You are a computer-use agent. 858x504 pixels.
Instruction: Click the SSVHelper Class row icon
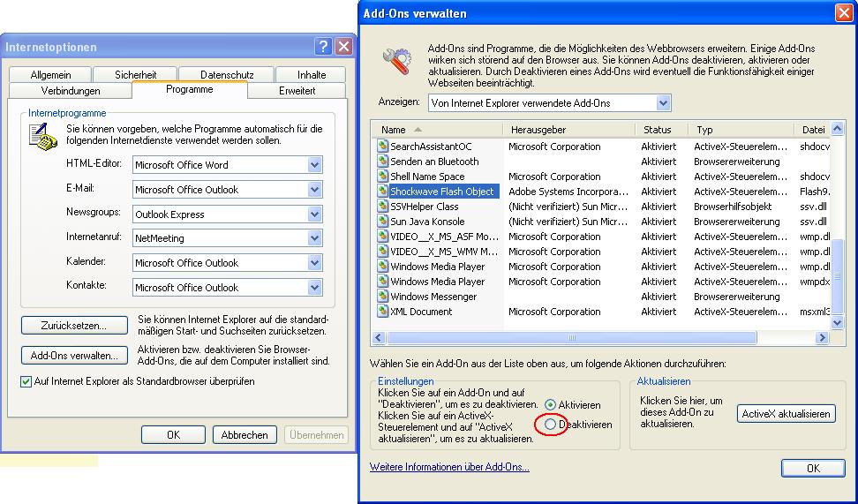pyautogui.click(x=382, y=207)
